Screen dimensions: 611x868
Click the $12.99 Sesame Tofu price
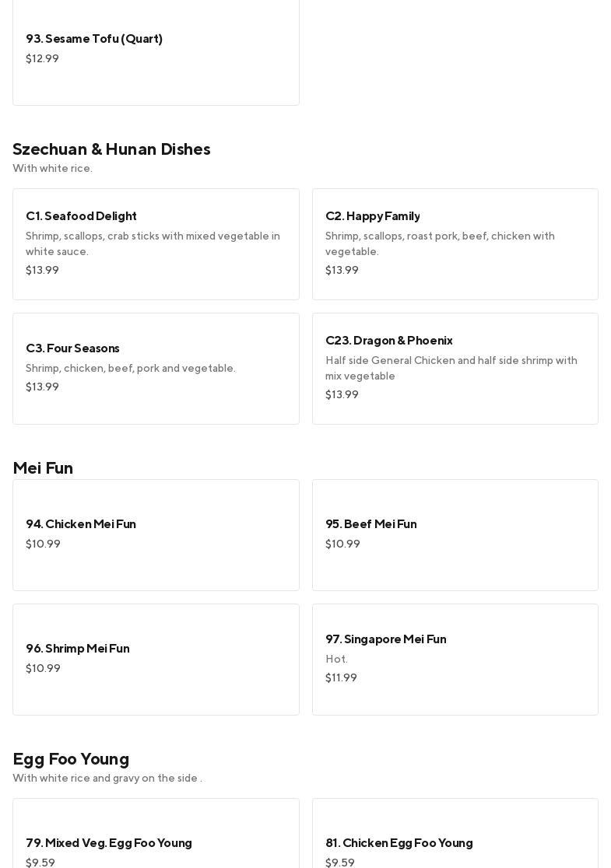tap(42, 59)
